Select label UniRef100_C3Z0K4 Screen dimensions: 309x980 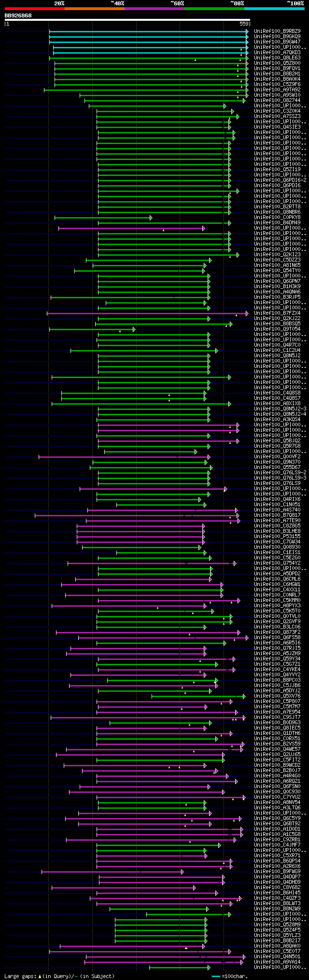[277, 111]
